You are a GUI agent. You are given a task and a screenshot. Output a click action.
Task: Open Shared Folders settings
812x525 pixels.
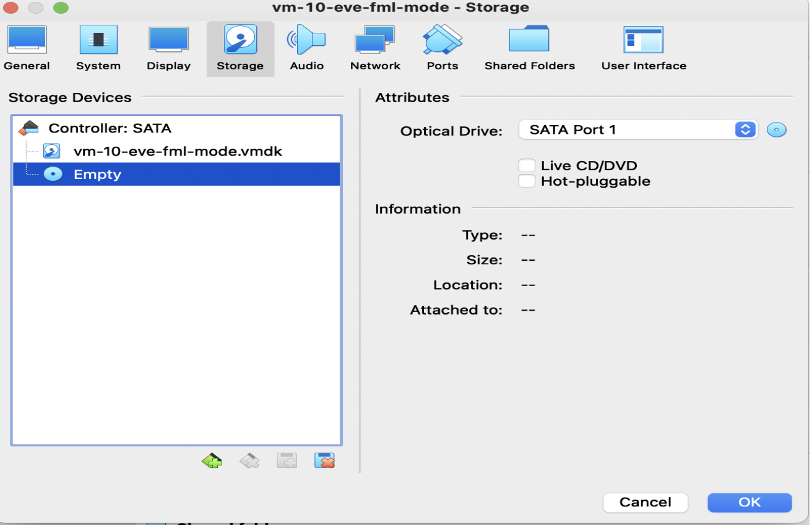(x=529, y=48)
